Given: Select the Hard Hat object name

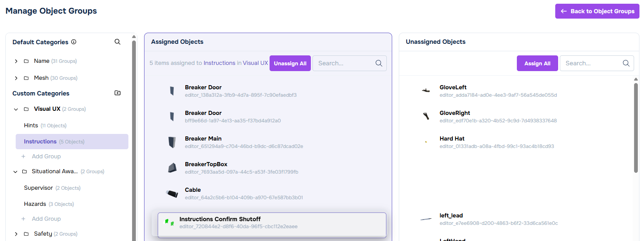Looking at the screenshot, I should (x=452, y=138).
